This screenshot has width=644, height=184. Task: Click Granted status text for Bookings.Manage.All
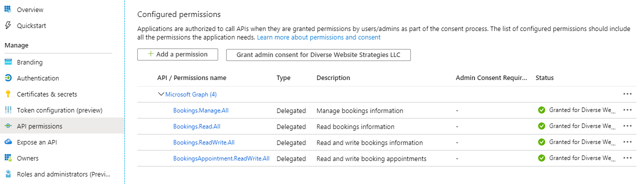tap(583, 110)
